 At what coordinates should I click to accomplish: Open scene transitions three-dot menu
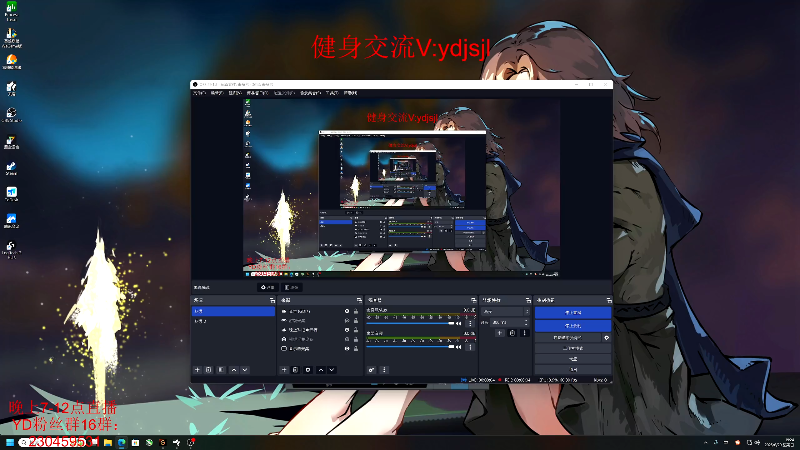click(x=524, y=333)
